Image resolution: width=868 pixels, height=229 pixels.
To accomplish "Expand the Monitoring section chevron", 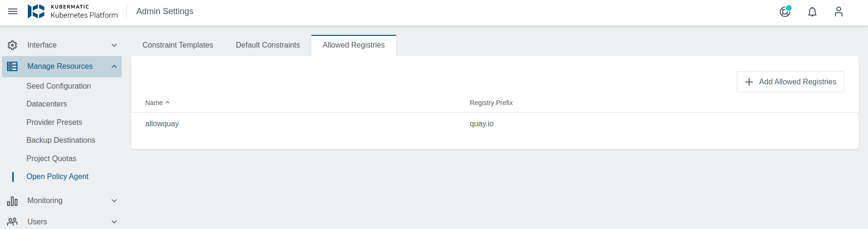I will tap(114, 201).
